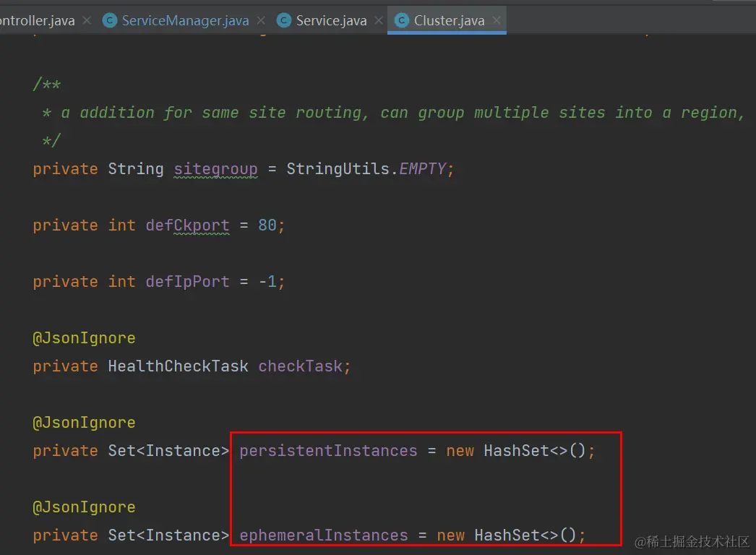Viewport: 756px width, 555px height.
Task: Click the value 80 in code
Action: (x=267, y=225)
